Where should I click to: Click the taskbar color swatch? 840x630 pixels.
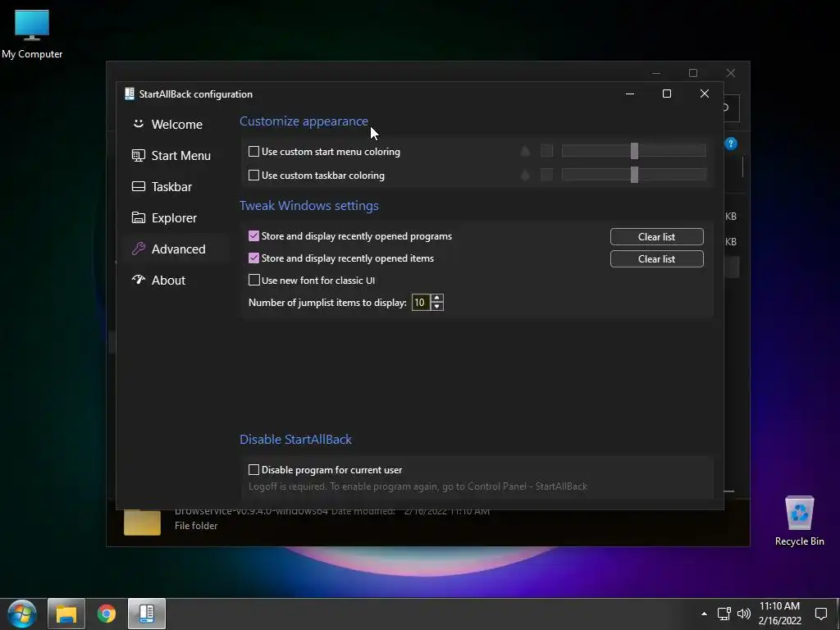click(546, 175)
